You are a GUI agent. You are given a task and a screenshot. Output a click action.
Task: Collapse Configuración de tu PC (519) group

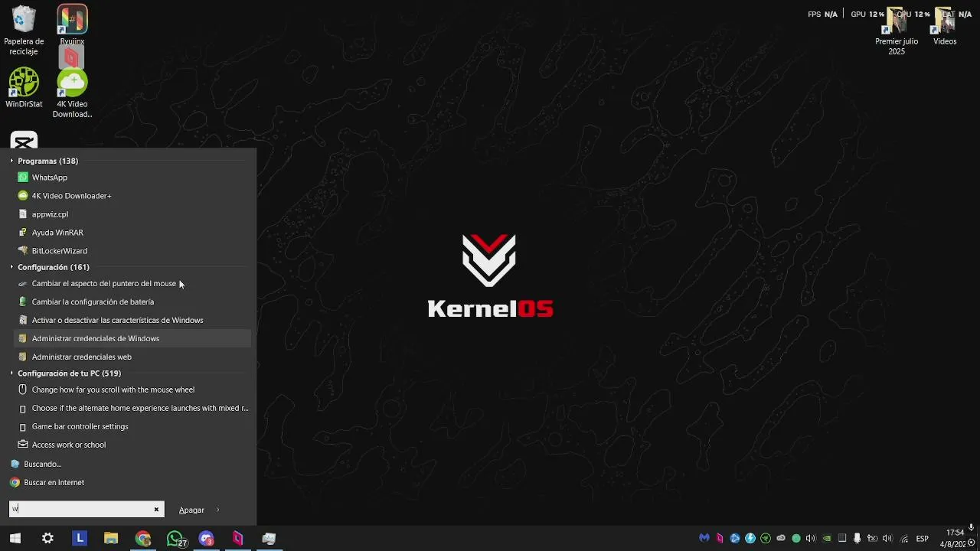(11, 373)
